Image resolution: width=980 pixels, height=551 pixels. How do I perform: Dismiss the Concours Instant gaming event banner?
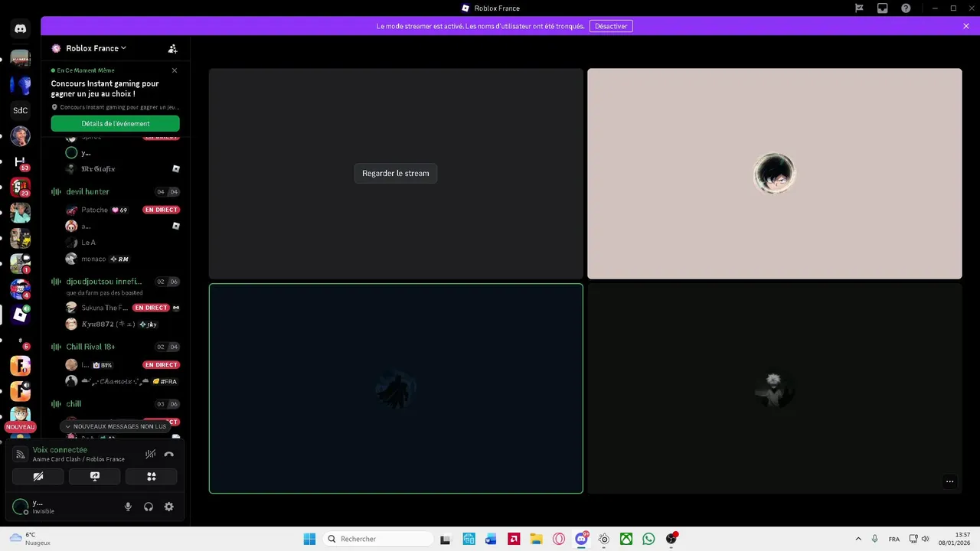(x=175, y=70)
